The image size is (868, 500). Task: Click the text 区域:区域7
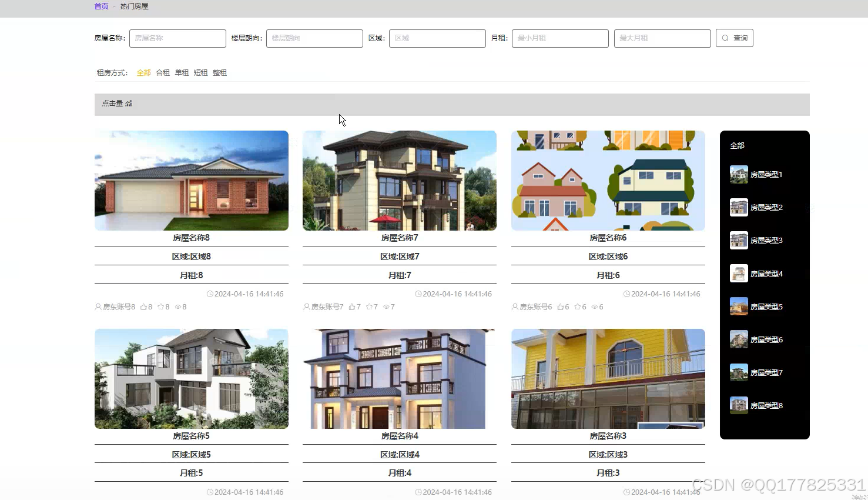[x=400, y=256]
